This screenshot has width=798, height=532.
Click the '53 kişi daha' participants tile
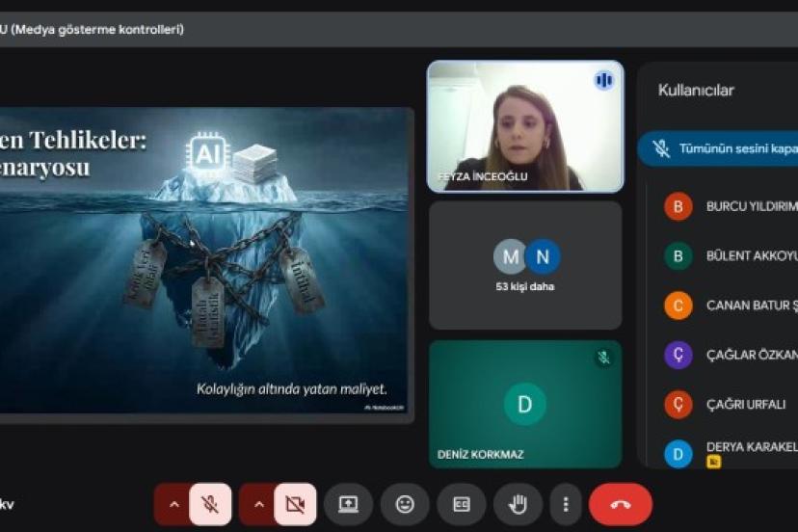pos(525,265)
